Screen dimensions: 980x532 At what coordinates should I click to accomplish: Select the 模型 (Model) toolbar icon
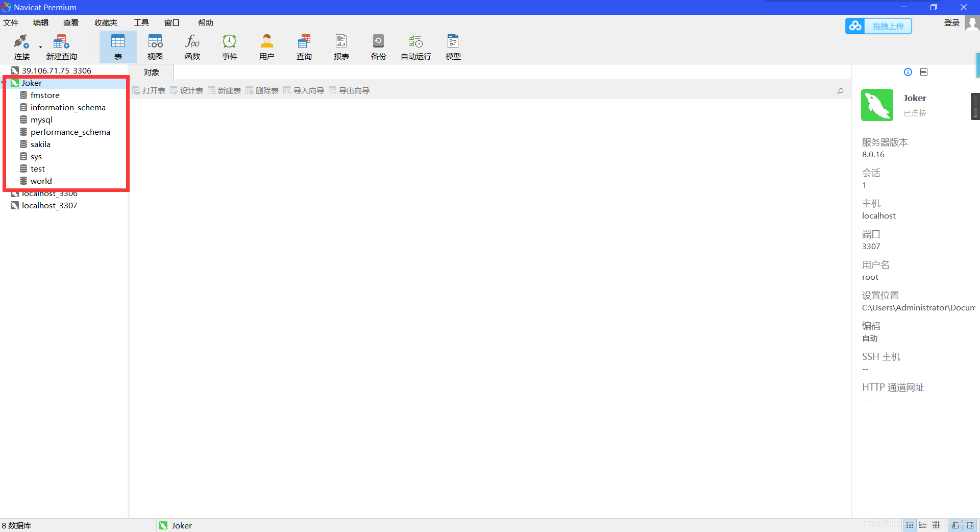(x=453, y=47)
